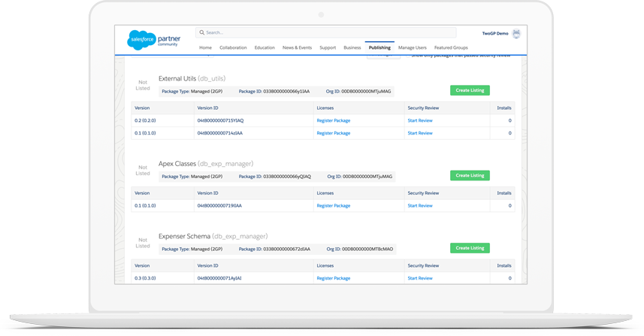The width and height of the screenshot is (644, 336).
Task: Select version ID 04tB0000000714zIAA
Action: (x=219, y=133)
